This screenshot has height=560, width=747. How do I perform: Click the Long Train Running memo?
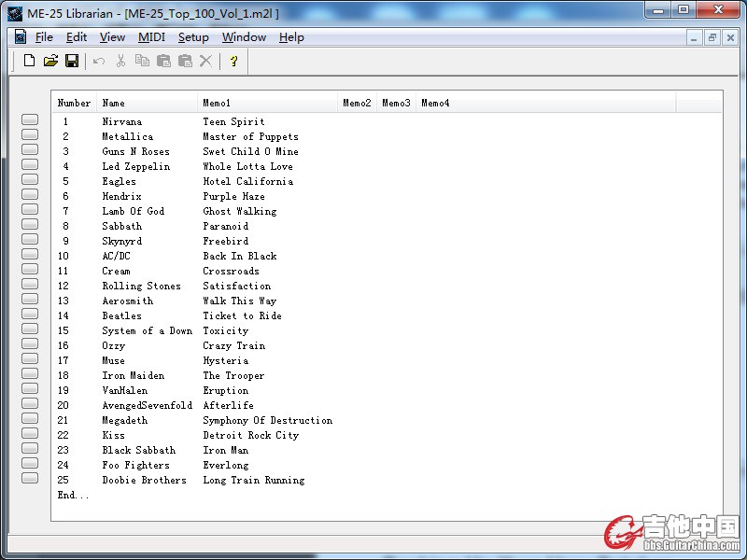point(254,480)
